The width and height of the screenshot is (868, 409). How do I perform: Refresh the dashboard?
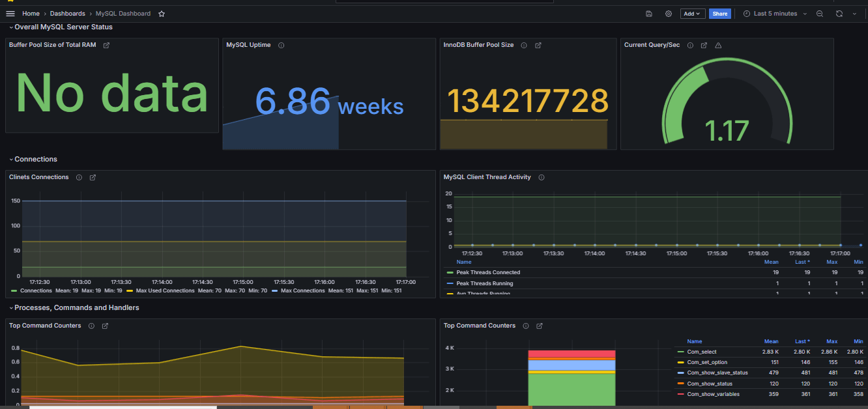click(x=839, y=14)
